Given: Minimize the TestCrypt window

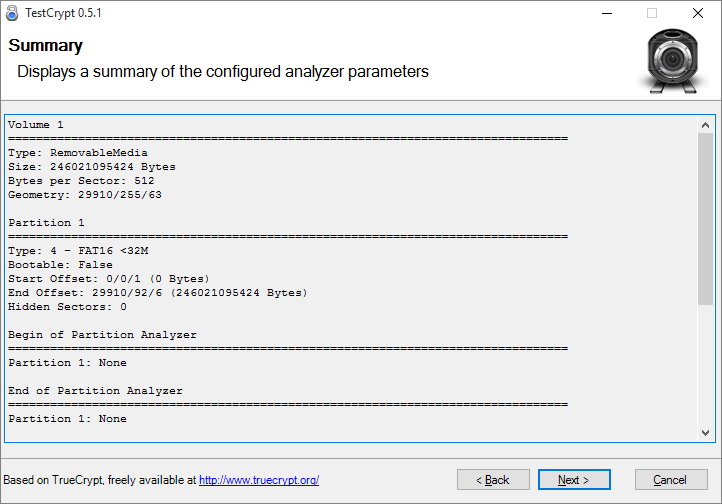Looking at the screenshot, I should coord(607,13).
